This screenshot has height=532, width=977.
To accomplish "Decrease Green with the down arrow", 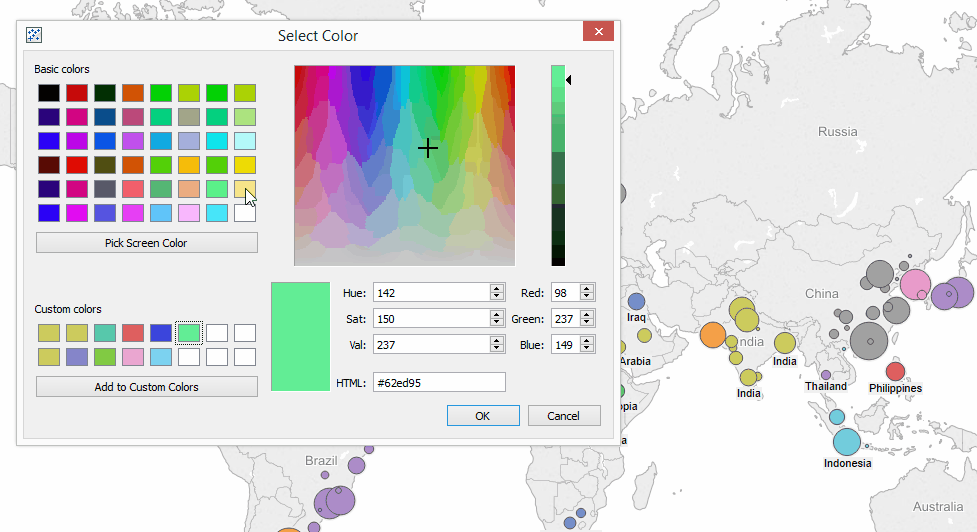I will tap(586, 323).
